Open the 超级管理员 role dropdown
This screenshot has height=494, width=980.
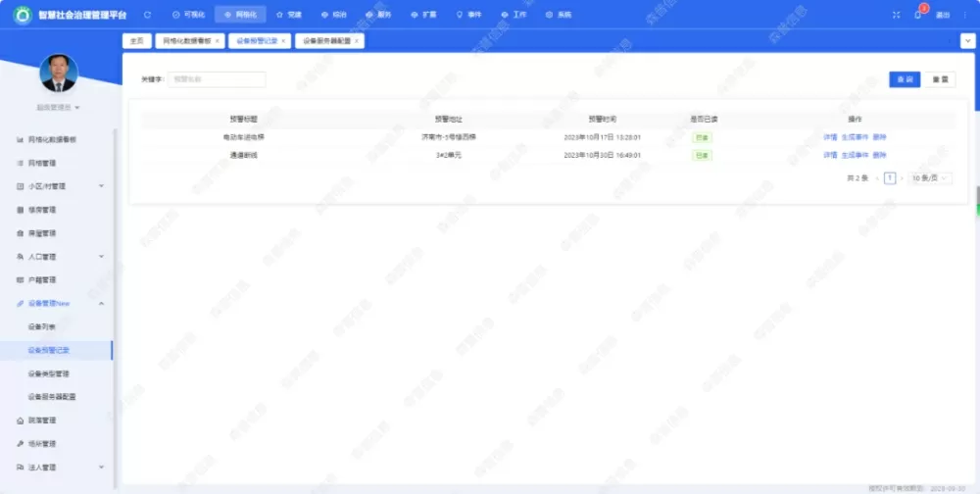pyautogui.click(x=58, y=108)
